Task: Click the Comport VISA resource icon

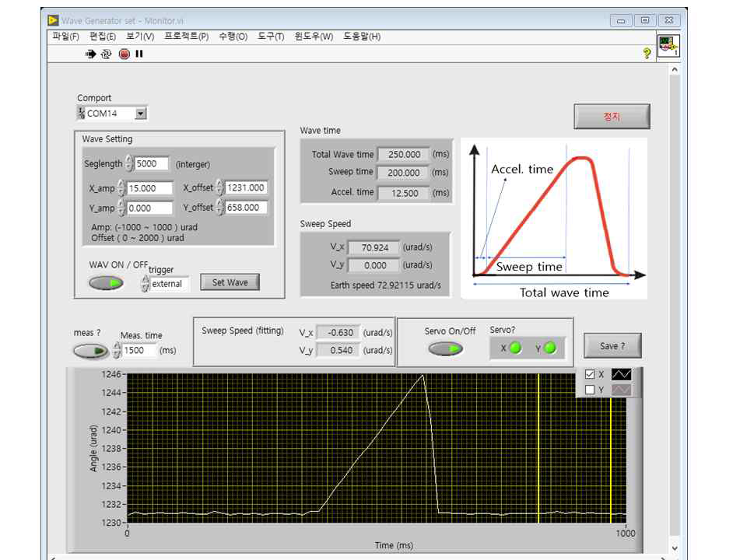Action: (82, 114)
